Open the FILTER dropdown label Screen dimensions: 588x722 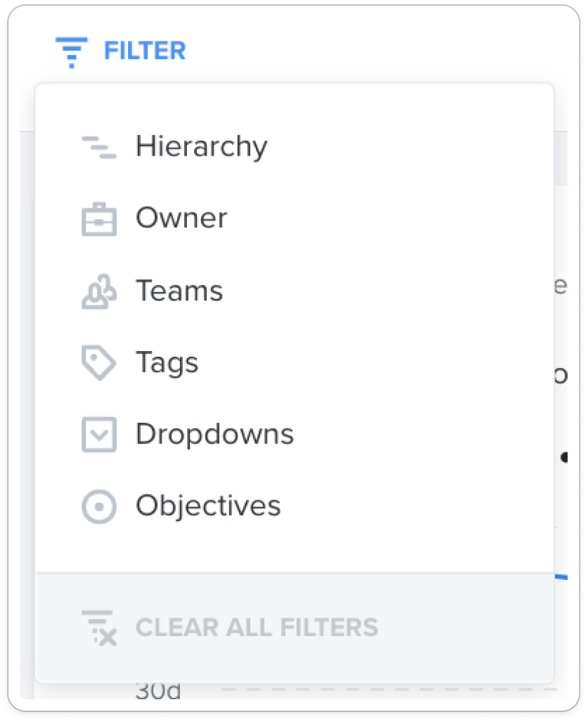(145, 50)
